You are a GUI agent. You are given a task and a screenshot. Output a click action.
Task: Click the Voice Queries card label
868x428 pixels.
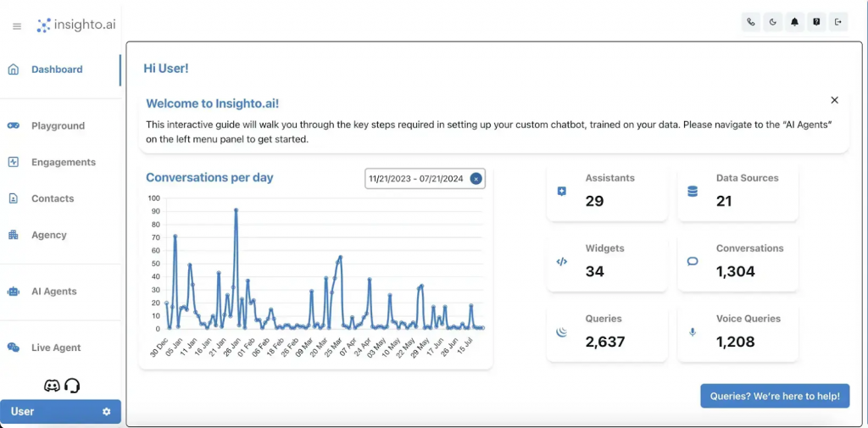pos(748,319)
